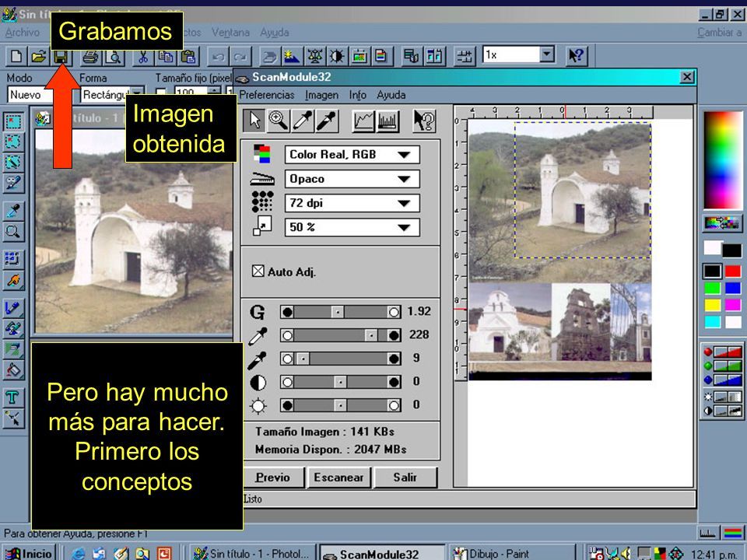Screen dimensions: 747x560
Task: Click the Internet Explorer quick launch icon
Action: pos(78,553)
